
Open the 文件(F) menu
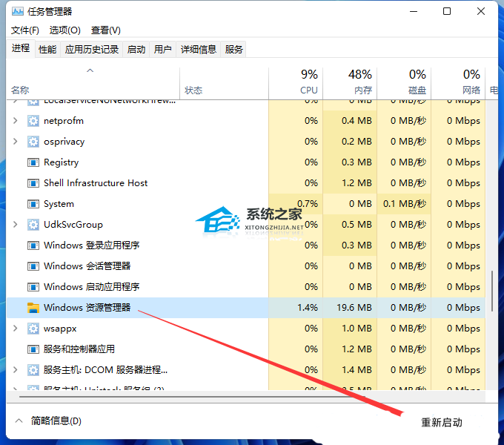(x=25, y=30)
